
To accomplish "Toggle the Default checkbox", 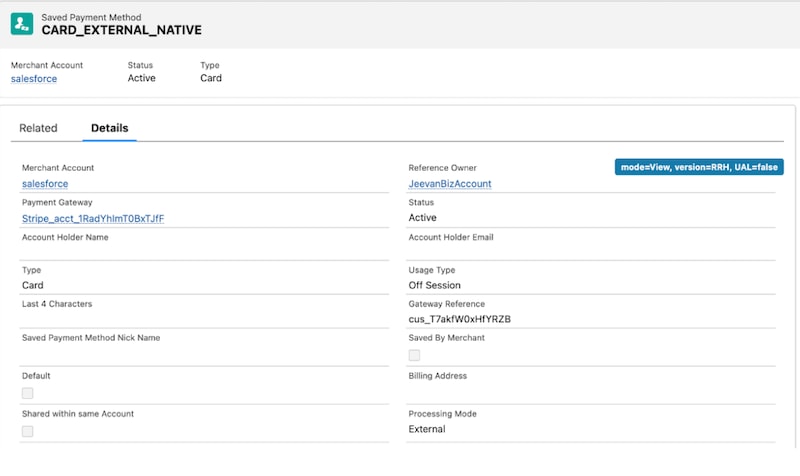I will (x=28, y=393).
